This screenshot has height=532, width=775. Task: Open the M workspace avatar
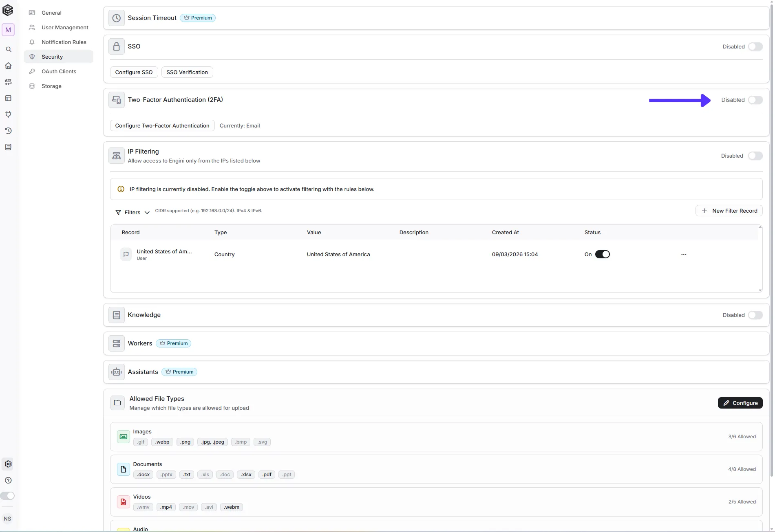[x=8, y=30]
